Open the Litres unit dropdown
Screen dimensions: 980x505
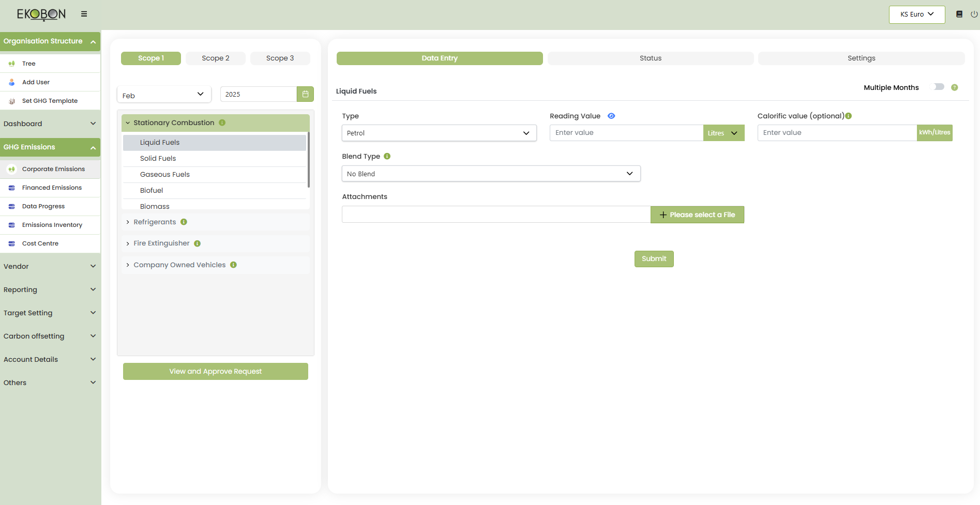point(723,133)
